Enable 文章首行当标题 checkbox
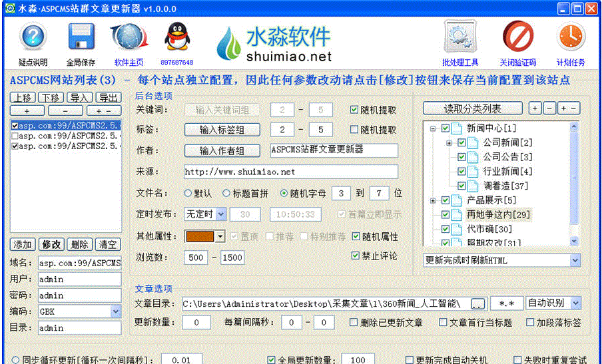 tap(443, 322)
